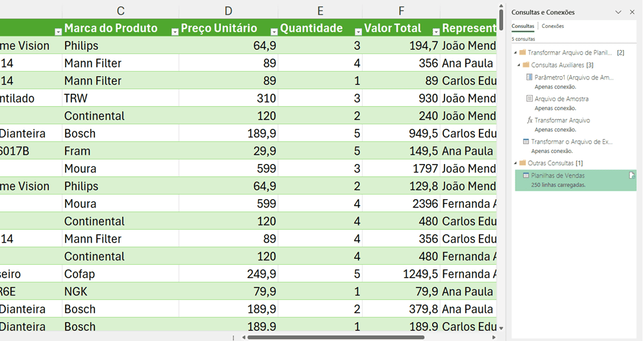Open the Valor Total filter dropdown
This screenshot has width=644, height=341.
pos(434,31)
